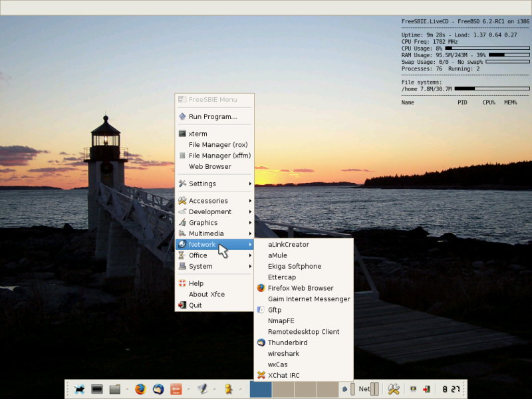Open the wrench settings icon in panel
The width and height of the screenshot is (532, 399).
point(394,389)
